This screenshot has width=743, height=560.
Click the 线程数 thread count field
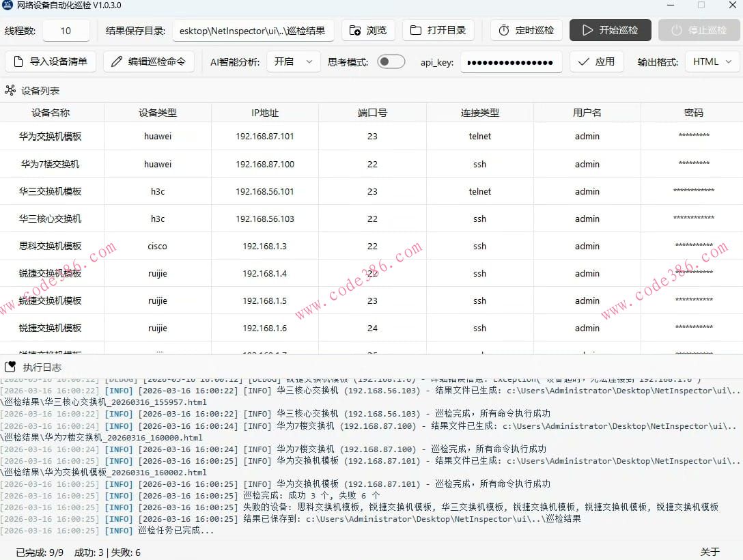point(66,29)
